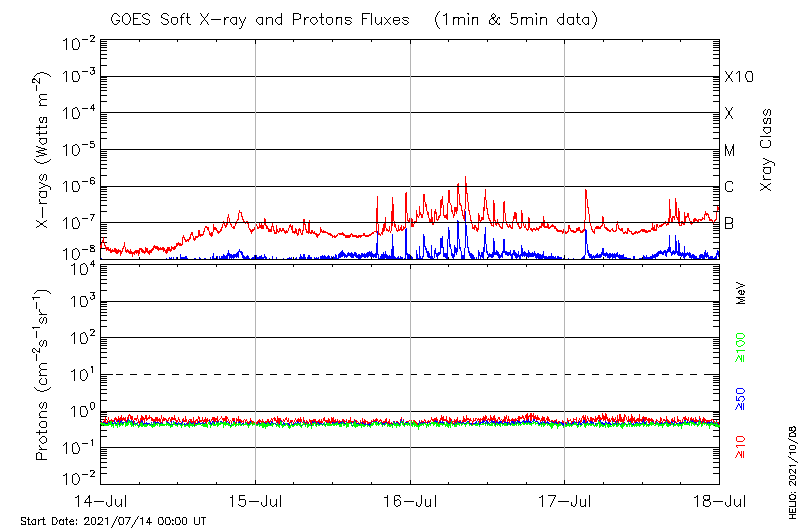Click the C X-ray class label
This screenshot has height=530, width=800.
coord(729,187)
